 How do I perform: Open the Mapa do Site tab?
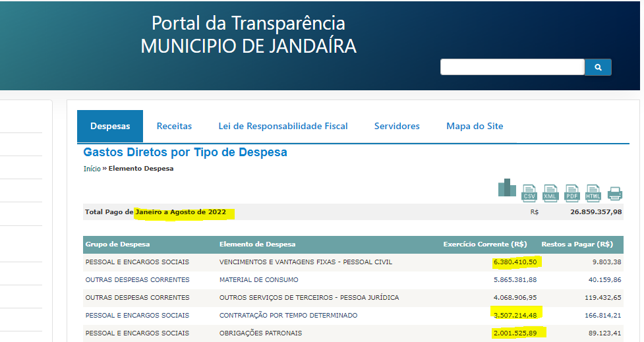pos(475,126)
